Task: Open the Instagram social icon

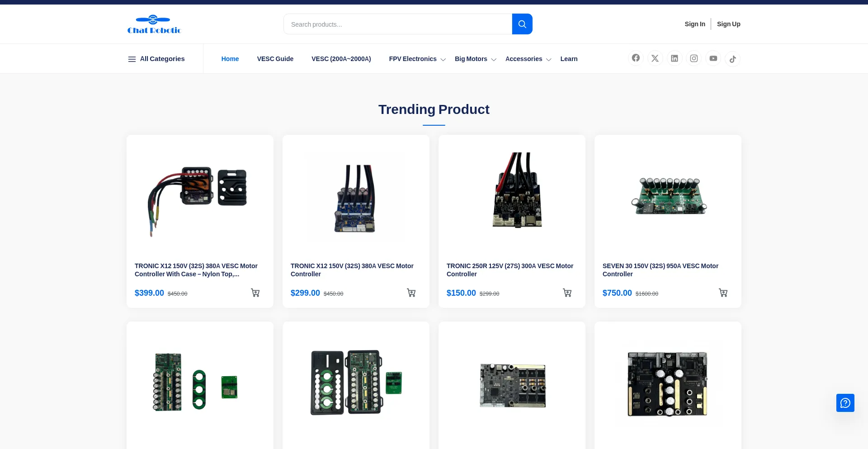Action: [694, 58]
